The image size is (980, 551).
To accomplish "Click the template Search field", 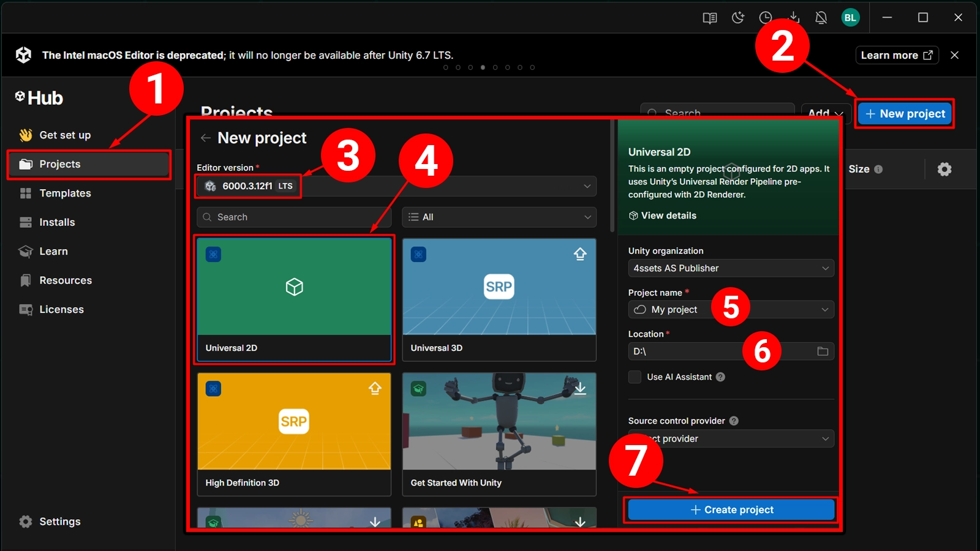I will [294, 217].
